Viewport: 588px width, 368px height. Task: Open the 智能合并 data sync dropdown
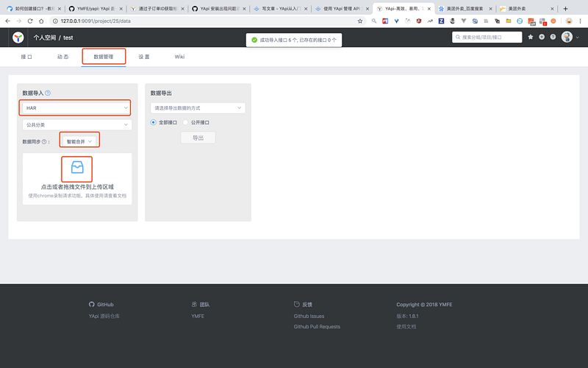(x=79, y=141)
